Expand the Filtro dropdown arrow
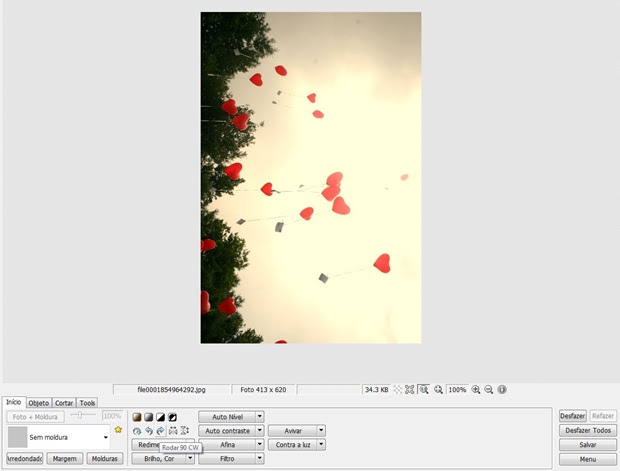The image size is (620, 471). 260,459
